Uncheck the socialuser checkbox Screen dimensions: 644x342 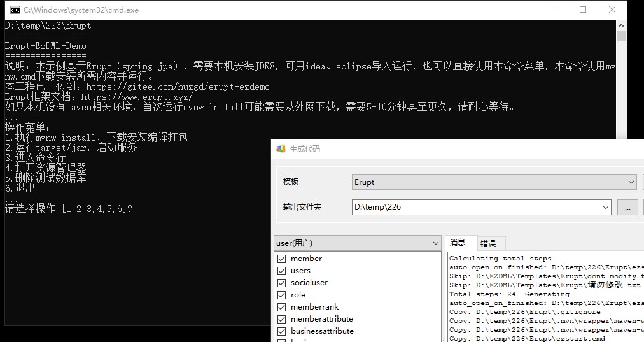tap(281, 283)
